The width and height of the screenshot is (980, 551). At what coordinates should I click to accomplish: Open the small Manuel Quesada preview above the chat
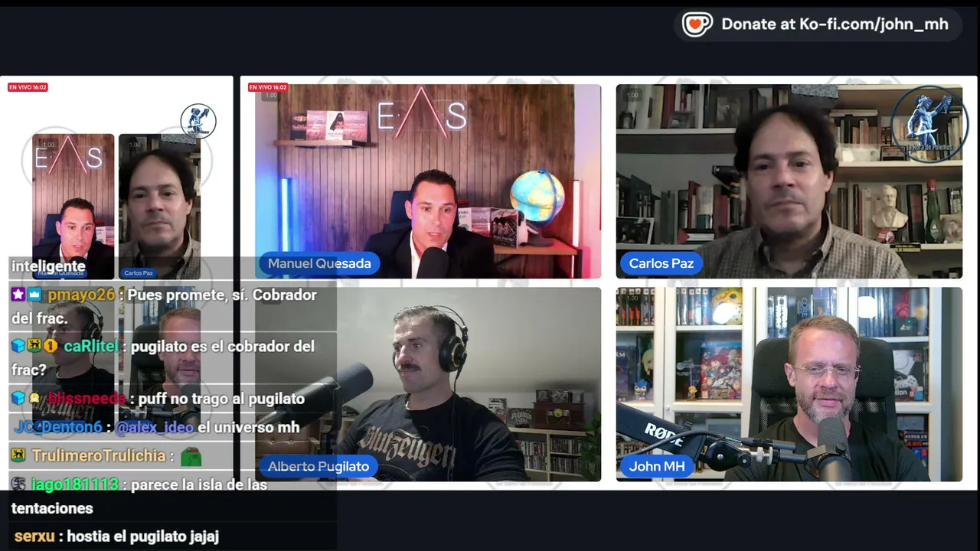(x=73, y=207)
